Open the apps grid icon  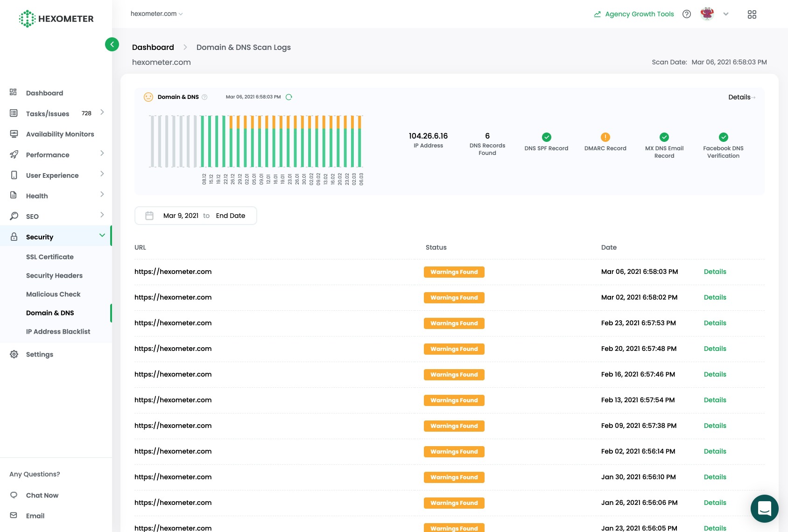[752, 14]
